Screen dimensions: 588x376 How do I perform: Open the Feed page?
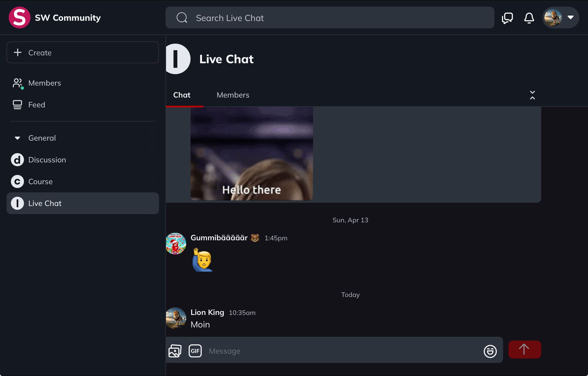(36, 105)
